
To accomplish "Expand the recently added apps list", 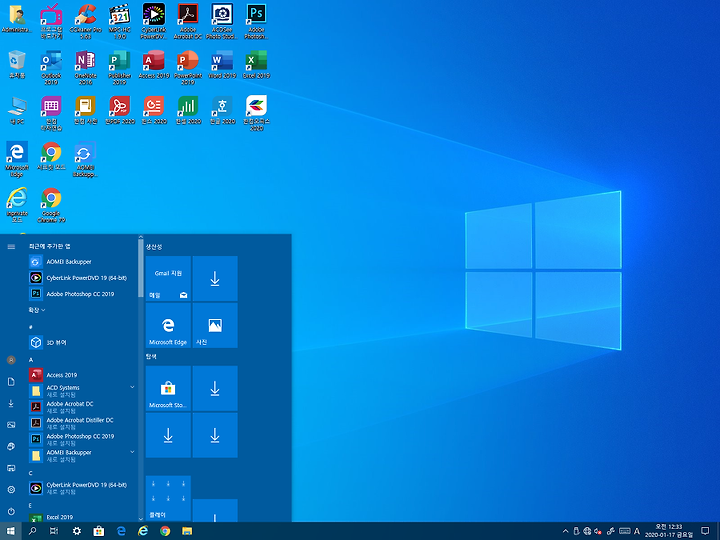I will tap(37, 310).
